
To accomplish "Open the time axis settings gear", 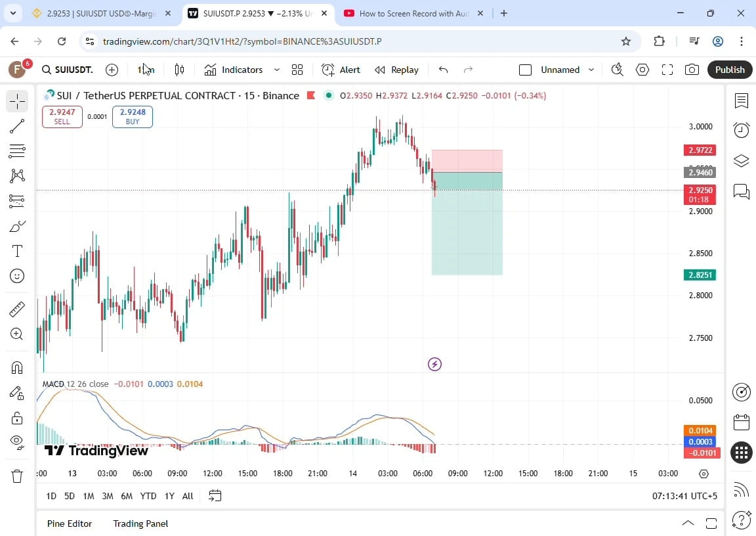I will point(704,474).
